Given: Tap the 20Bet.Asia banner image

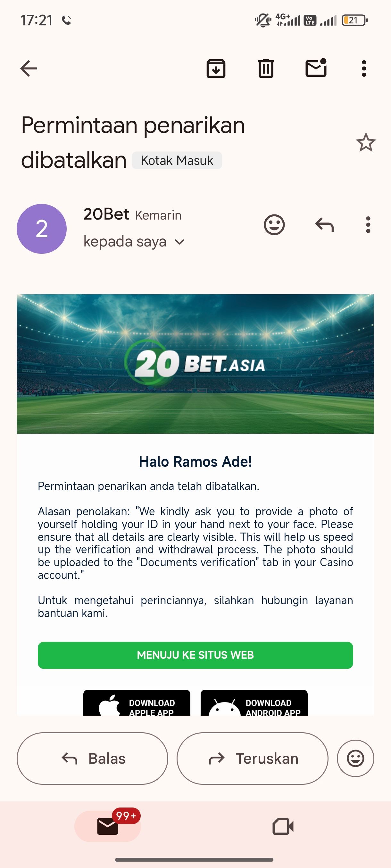Looking at the screenshot, I should click(x=195, y=364).
